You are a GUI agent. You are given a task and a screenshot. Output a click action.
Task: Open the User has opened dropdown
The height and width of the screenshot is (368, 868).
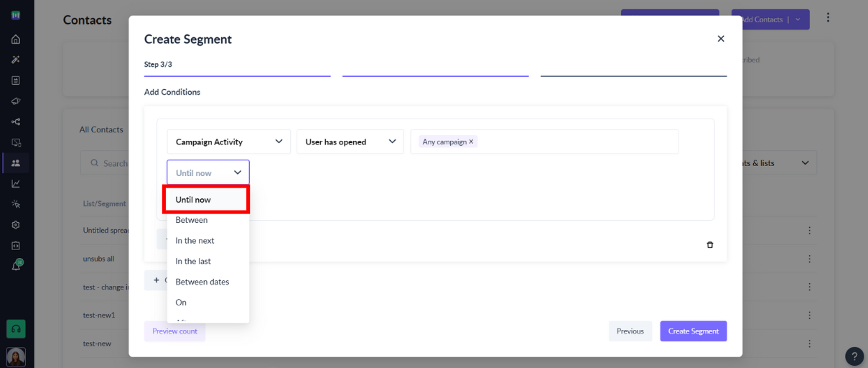[350, 142]
